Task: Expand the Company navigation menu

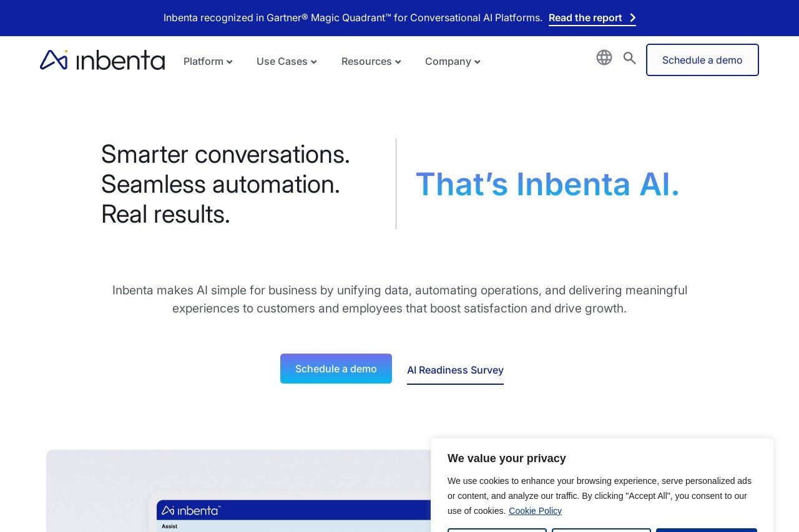Action: pyautogui.click(x=453, y=61)
